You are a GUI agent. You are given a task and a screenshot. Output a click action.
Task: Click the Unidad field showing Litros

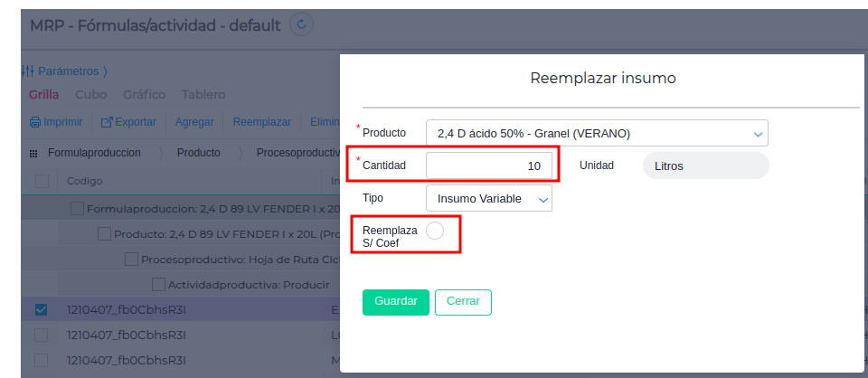[x=706, y=165]
